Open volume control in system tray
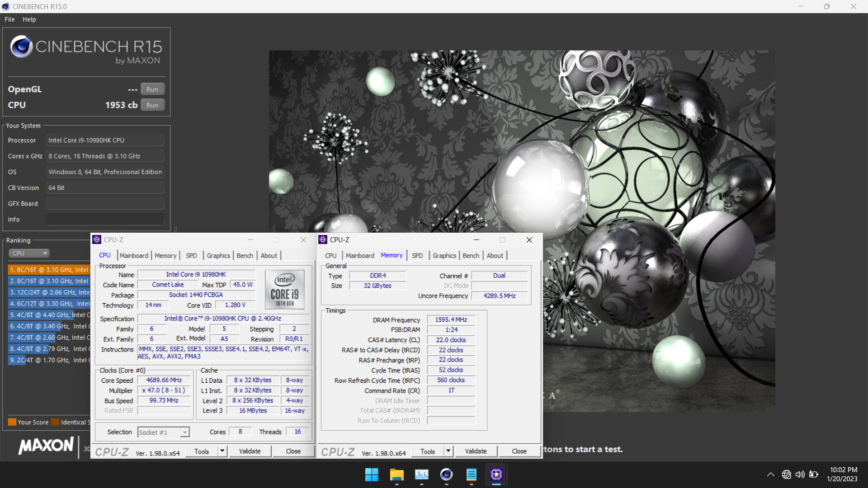This screenshot has height=488, width=868. click(x=800, y=474)
